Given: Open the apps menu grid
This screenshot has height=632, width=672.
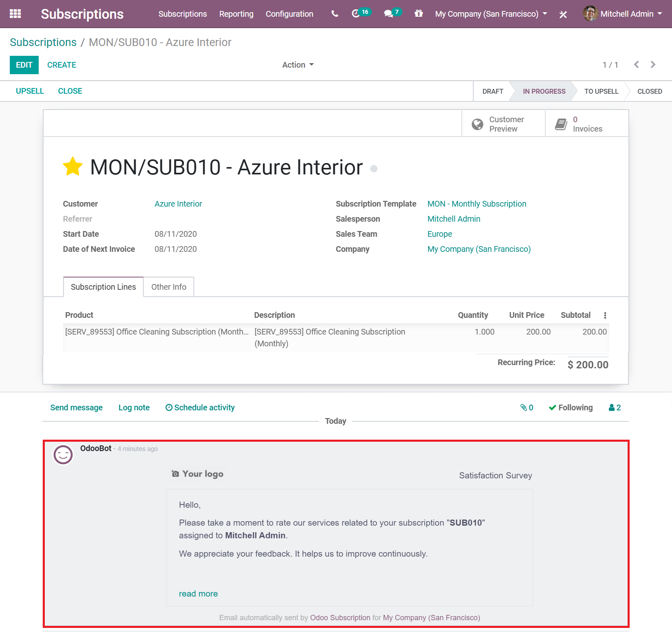Looking at the screenshot, I should point(15,13).
